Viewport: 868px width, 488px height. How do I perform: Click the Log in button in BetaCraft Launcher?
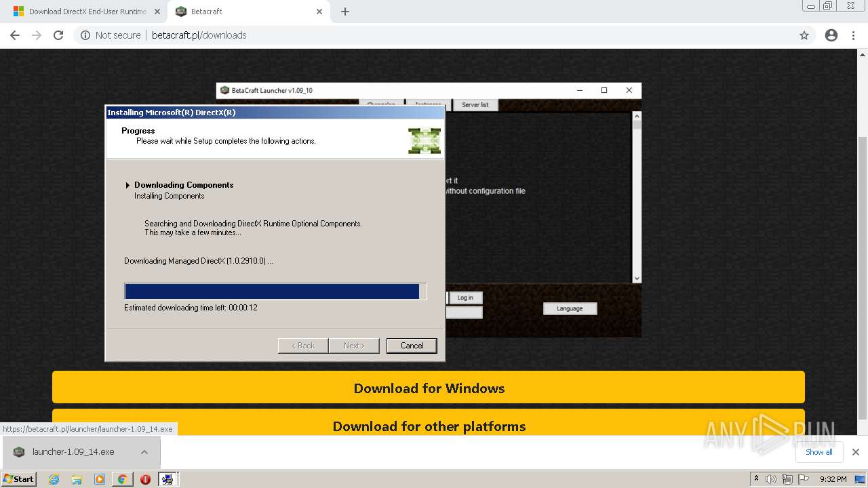(465, 298)
